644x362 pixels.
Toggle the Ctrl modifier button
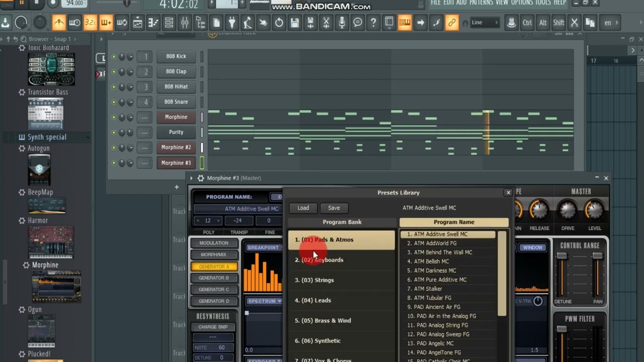[527, 23]
